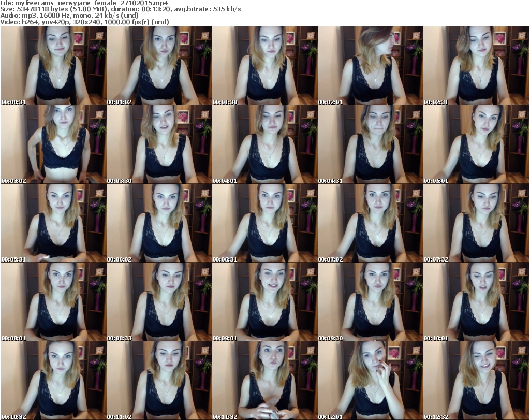This screenshot has width=530, height=420.
Task: Select the thumbnail stamped 00:01:30
Action: 264,66
